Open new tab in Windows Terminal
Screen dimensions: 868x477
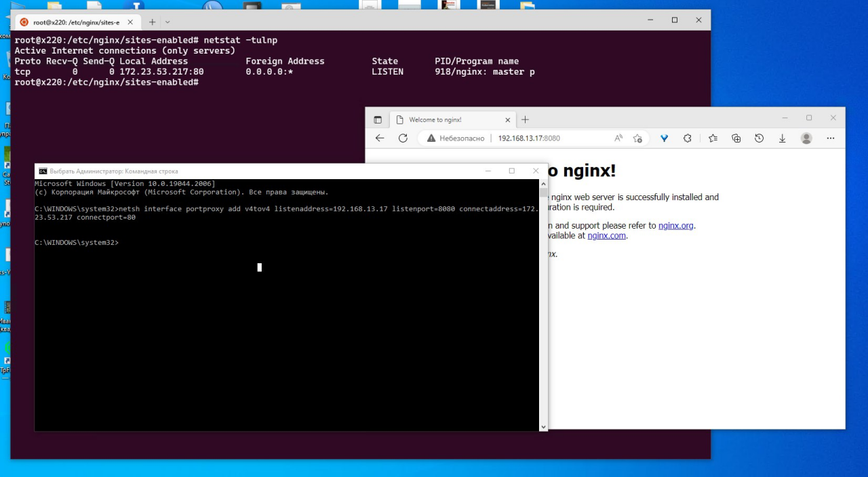click(x=152, y=22)
